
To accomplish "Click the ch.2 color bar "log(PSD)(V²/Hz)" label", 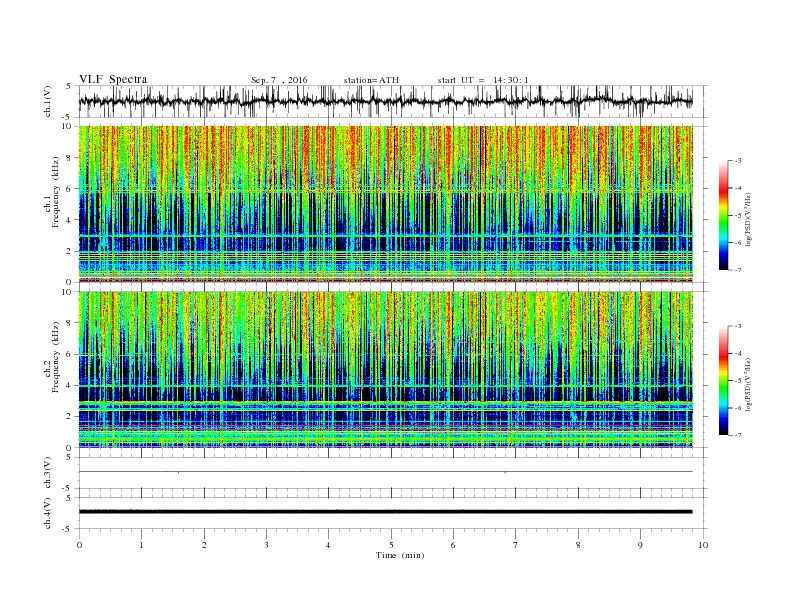I will (x=748, y=384).
